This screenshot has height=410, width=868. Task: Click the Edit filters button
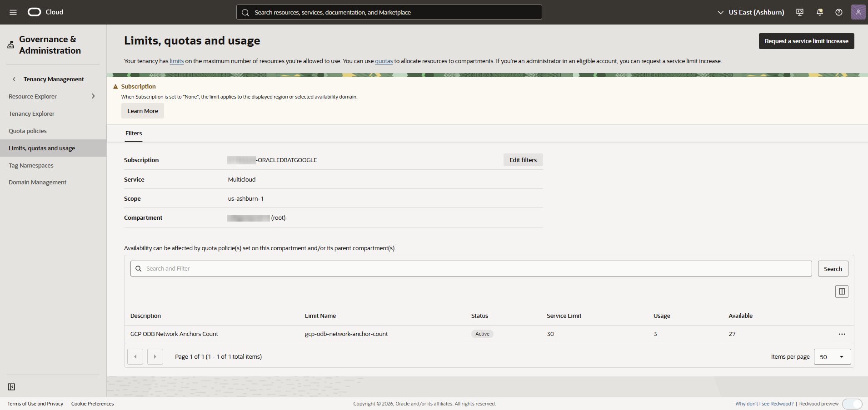[523, 160]
